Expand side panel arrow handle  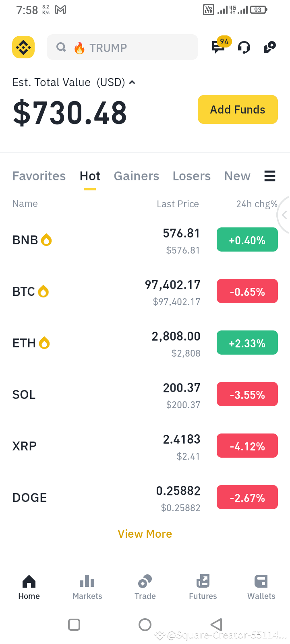click(284, 215)
